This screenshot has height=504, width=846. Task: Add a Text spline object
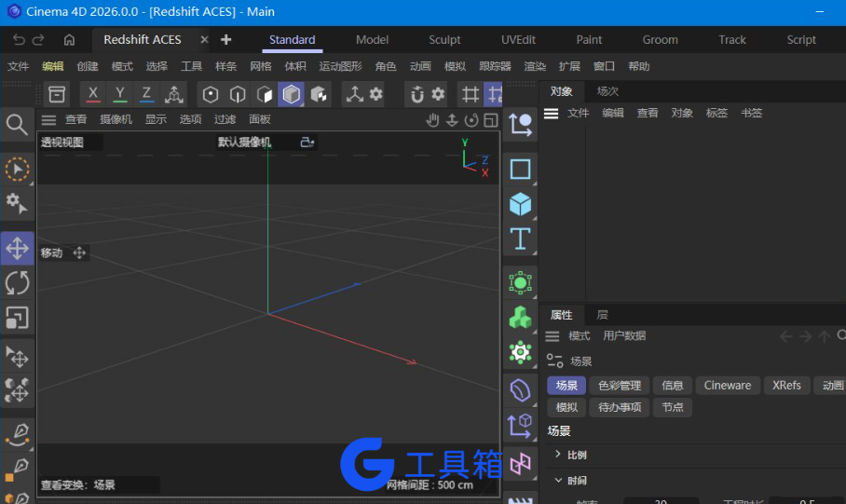point(520,239)
